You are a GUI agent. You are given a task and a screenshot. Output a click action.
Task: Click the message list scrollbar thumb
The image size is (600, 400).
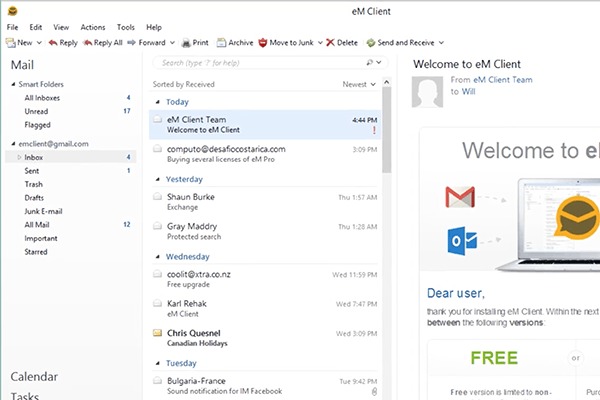click(386, 130)
